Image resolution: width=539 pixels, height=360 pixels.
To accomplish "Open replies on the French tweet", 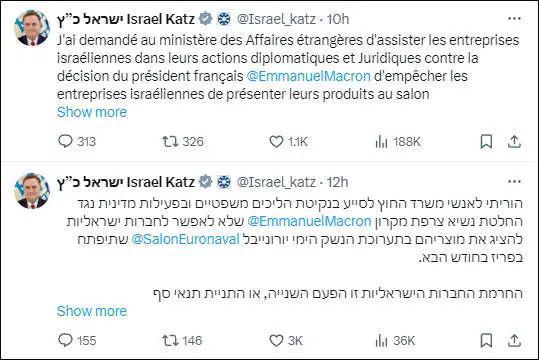I will pos(77,141).
